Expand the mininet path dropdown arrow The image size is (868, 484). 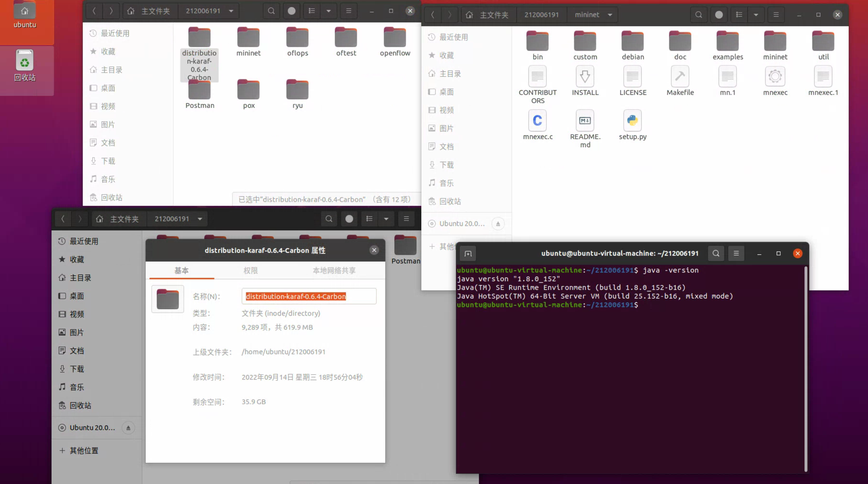(610, 15)
